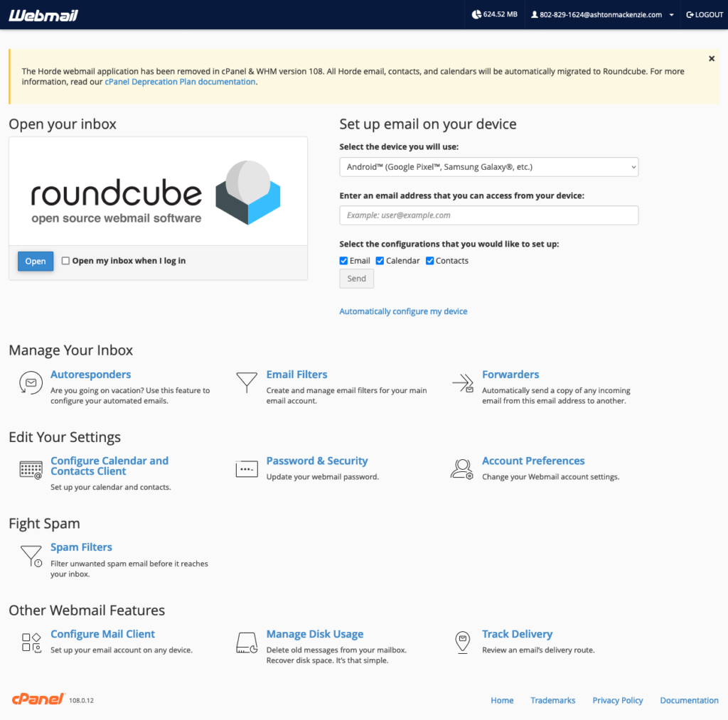Image resolution: width=728 pixels, height=720 pixels.
Task: Open the Password & Security link
Action: (x=317, y=461)
